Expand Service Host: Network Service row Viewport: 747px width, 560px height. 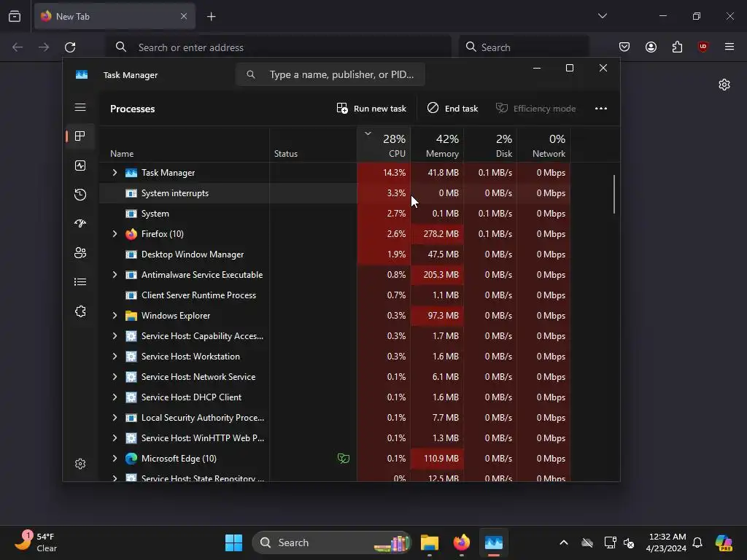pyautogui.click(x=115, y=377)
